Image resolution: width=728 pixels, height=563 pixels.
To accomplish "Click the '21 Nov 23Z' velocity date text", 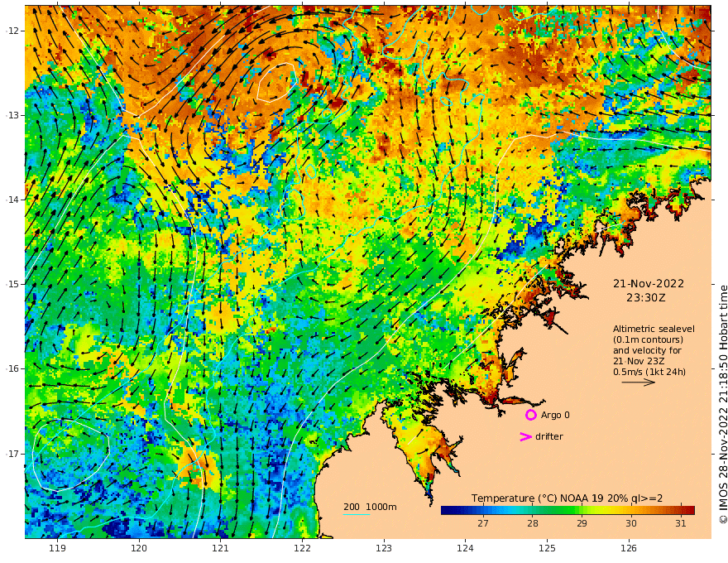I will (x=639, y=361).
